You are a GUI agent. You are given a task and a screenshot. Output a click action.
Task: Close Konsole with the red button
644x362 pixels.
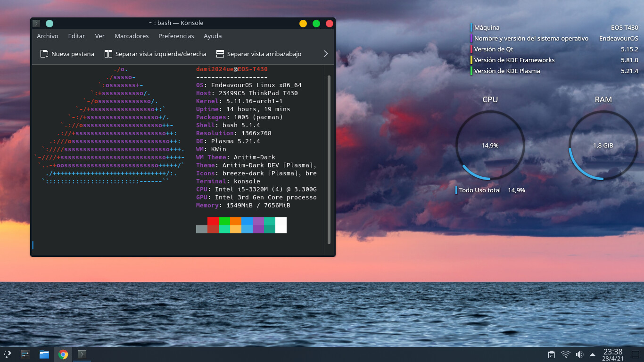pyautogui.click(x=330, y=23)
